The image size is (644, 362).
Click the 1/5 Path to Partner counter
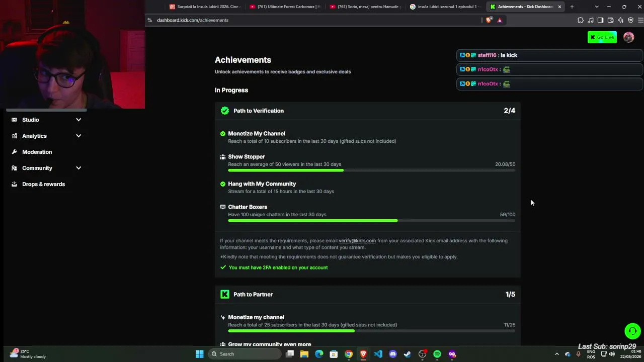tap(510, 294)
